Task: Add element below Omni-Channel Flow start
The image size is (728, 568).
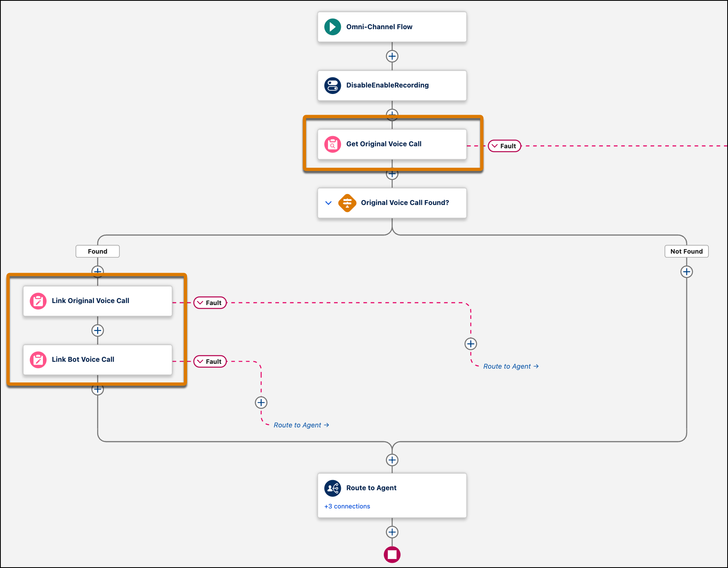Action: coord(392,56)
